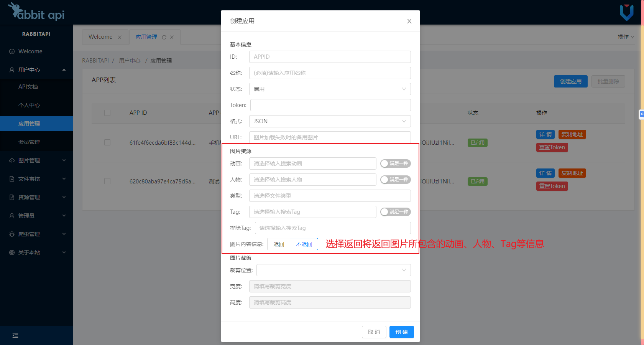The height and width of the screenshot is (345, 644).
Task: Open the shield logo at top right
Action: (x=627, y=12)
